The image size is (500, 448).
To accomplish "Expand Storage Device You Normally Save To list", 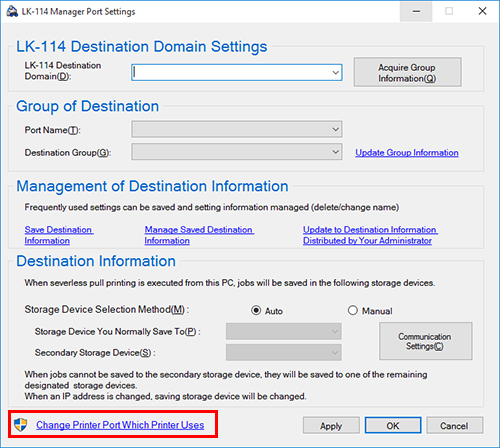I will click(284, 331).
